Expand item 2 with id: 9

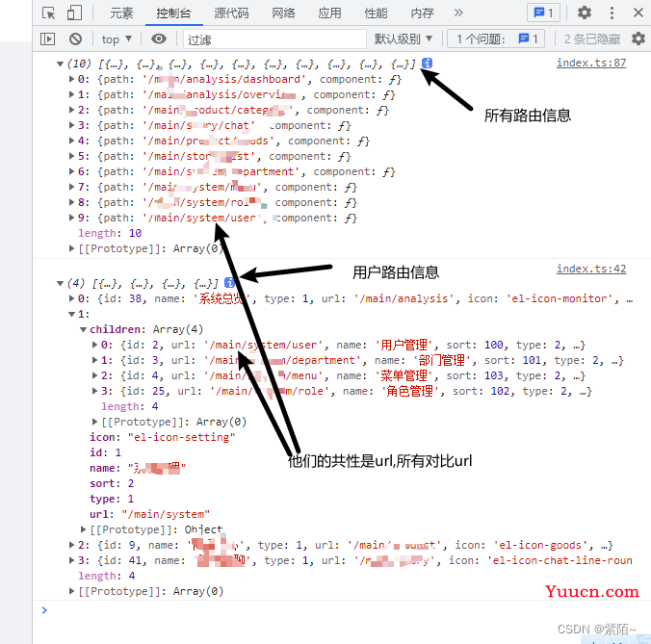pyautogui.click(x=72, y=545)
